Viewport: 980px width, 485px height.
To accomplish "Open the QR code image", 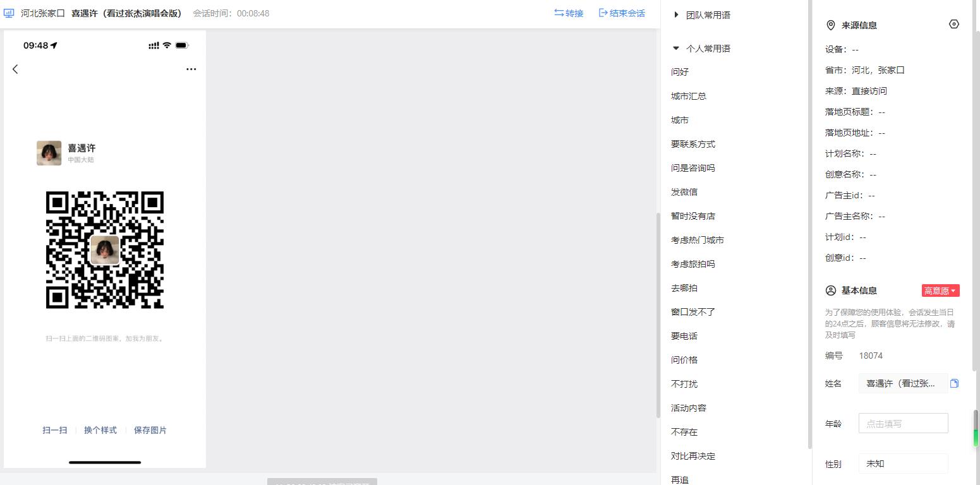I will (x=105, y=250).
